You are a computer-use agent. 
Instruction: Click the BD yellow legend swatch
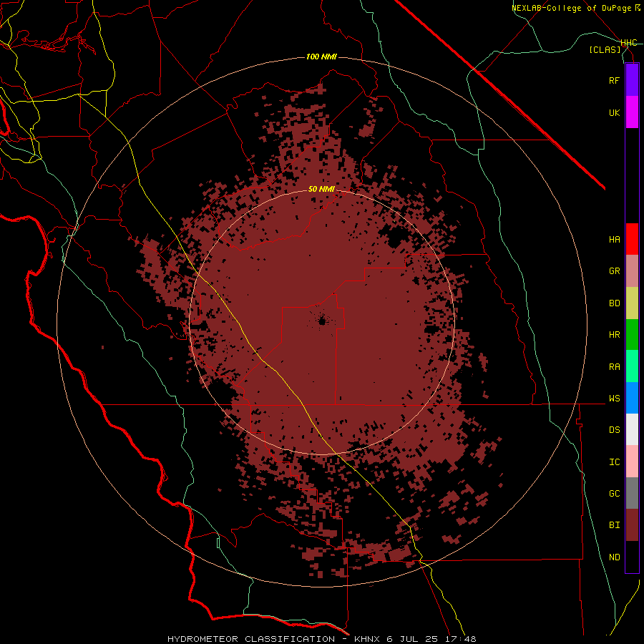[x=632, y=303]
